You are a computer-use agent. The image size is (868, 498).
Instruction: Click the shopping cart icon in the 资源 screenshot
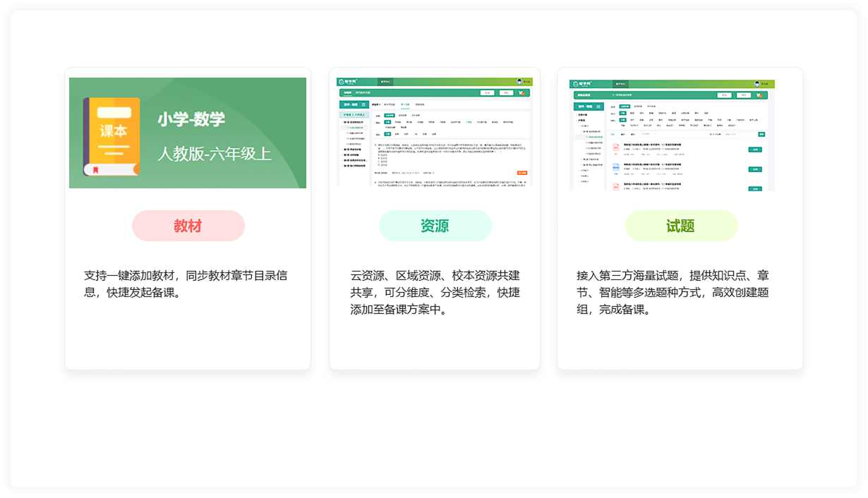(522, 93)
